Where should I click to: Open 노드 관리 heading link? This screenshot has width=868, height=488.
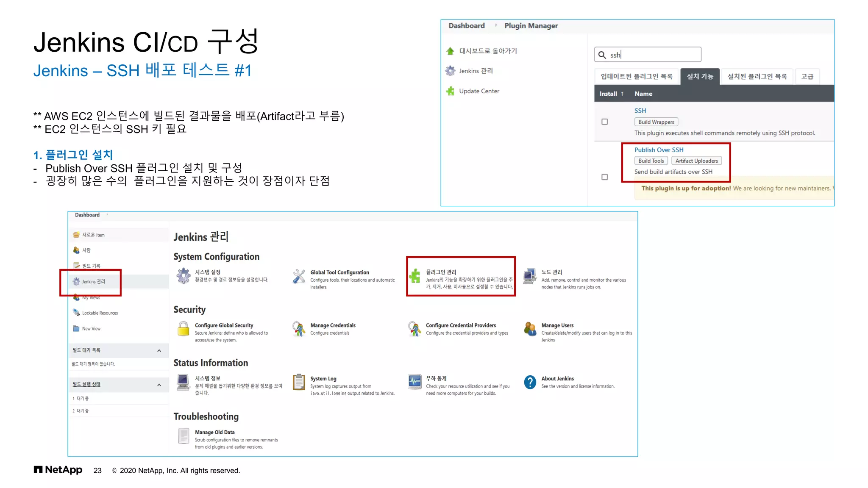click(551, 272)
